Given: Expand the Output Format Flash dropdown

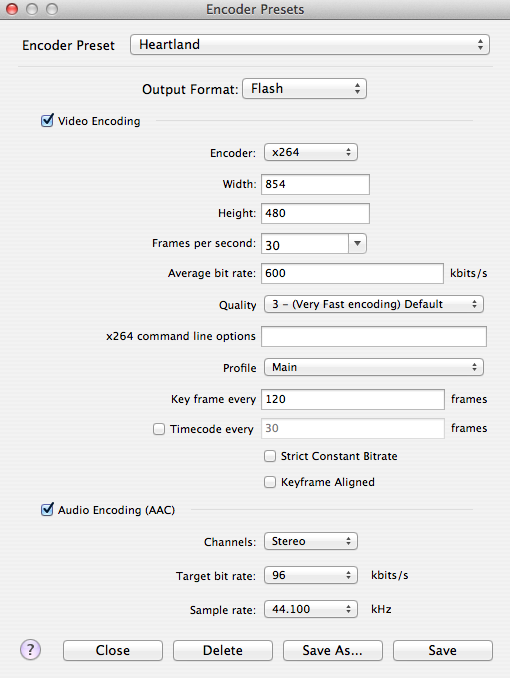Looking at the screenshot, I should point(305,89).
